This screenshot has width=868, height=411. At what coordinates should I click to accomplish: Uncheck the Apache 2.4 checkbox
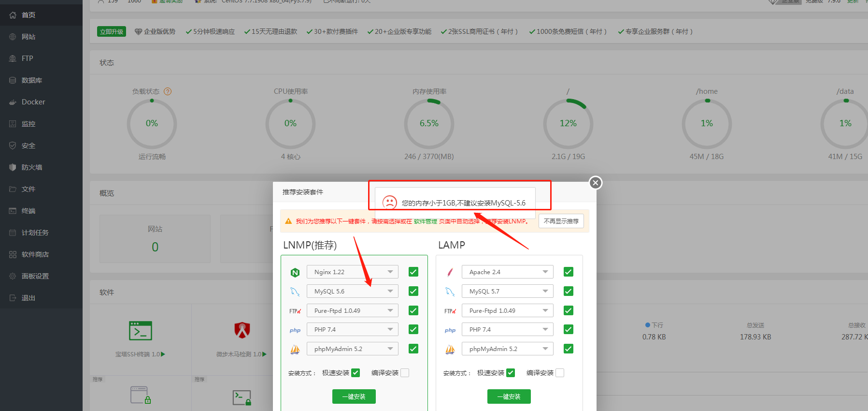(569, 272)
